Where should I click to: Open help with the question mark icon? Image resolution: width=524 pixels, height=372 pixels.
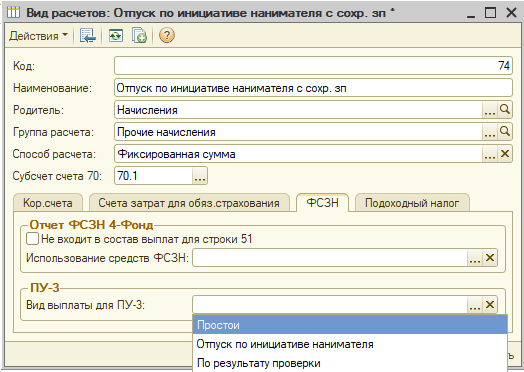[x=167, y=35]
